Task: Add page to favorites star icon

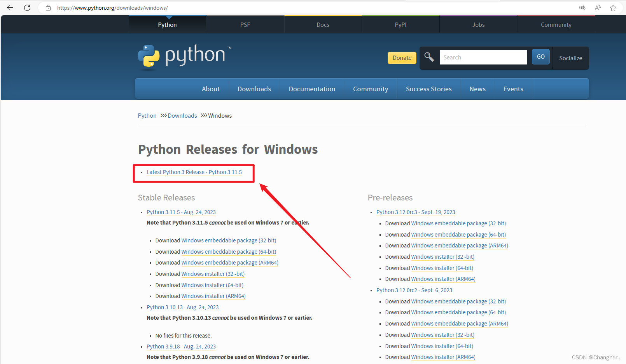Action: tap(613, 8)
